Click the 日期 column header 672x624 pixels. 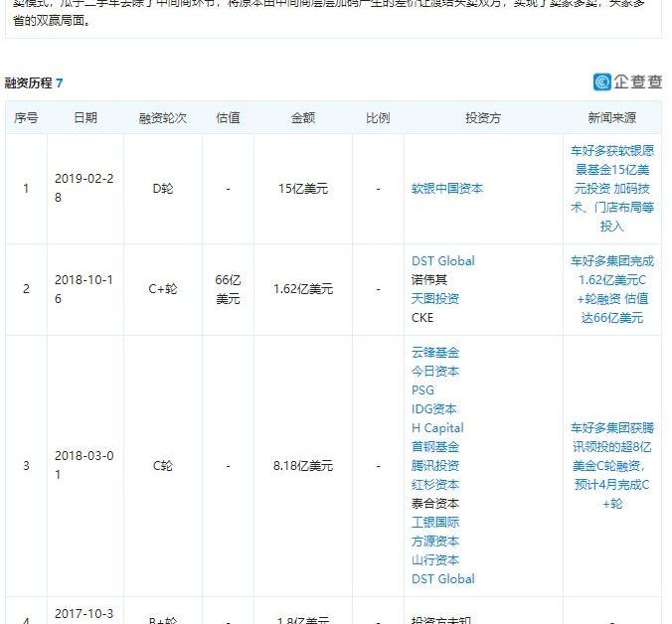[85, 118]
